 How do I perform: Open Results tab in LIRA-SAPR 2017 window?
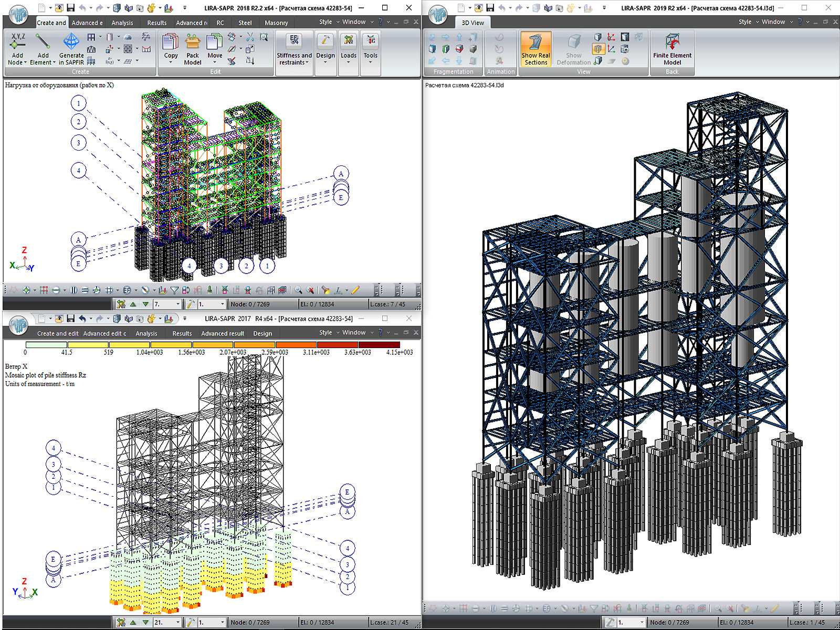[x=182, y=333]
